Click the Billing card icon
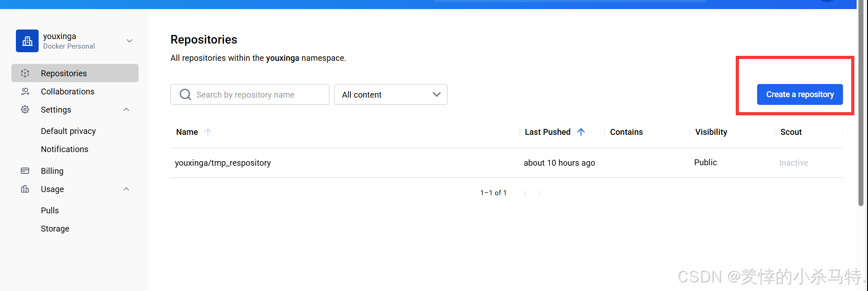 25,171
